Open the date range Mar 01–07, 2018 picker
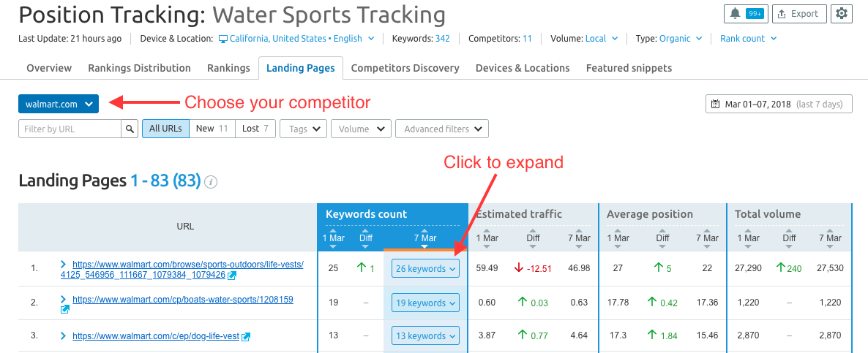Screen dimensions: 868x353 [x=779, y=104]
